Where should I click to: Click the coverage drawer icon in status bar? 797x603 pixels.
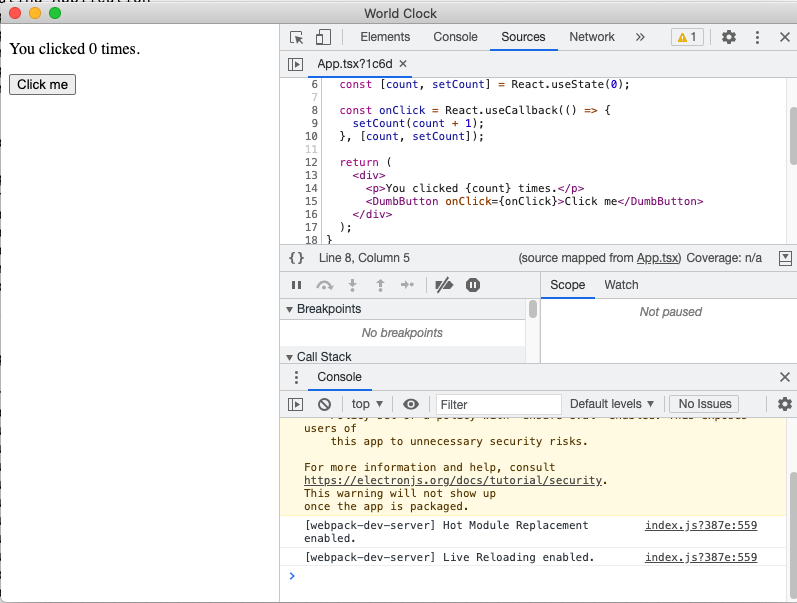(785, 258)
